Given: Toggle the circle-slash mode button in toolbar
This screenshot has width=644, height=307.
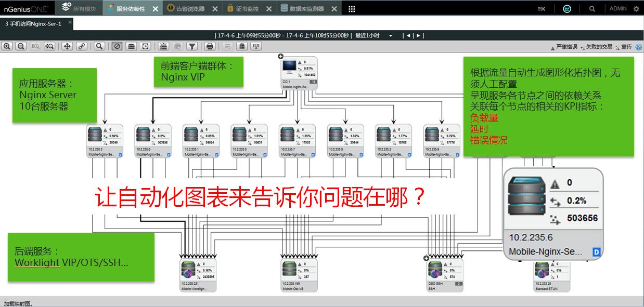Looking at the screenshot, I should pyautogui.click(x=118, y=46).
